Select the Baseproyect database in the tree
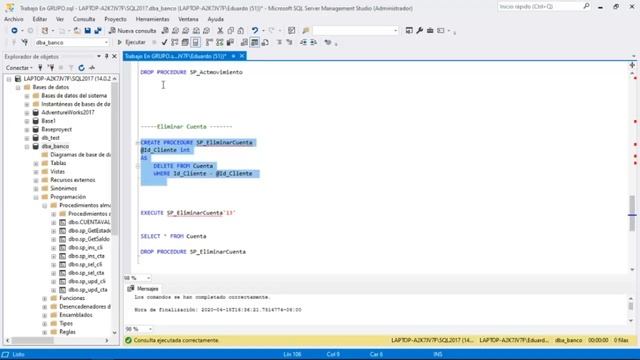 coord(57,129)
